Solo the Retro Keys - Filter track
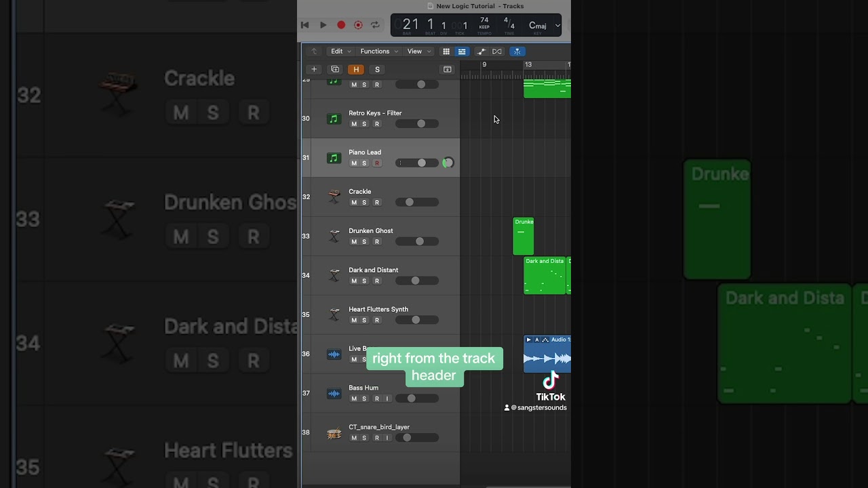868x488 pixels. (364, 124)
